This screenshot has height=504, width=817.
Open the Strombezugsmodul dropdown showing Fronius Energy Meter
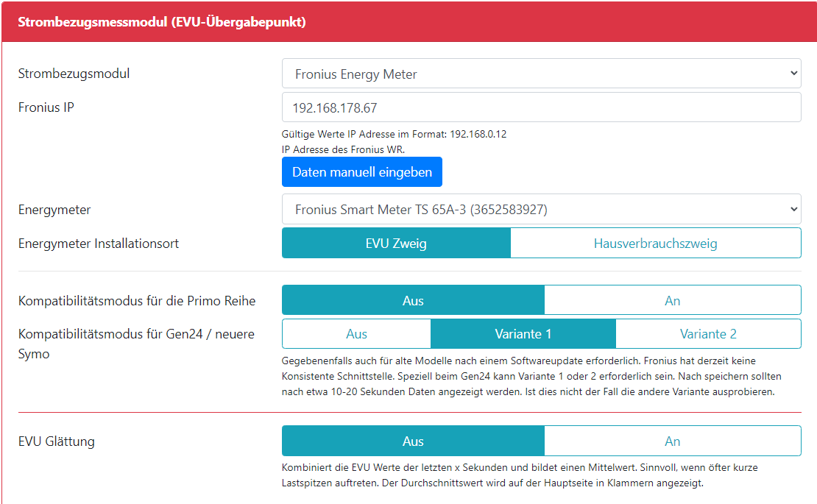coord(542,74)
